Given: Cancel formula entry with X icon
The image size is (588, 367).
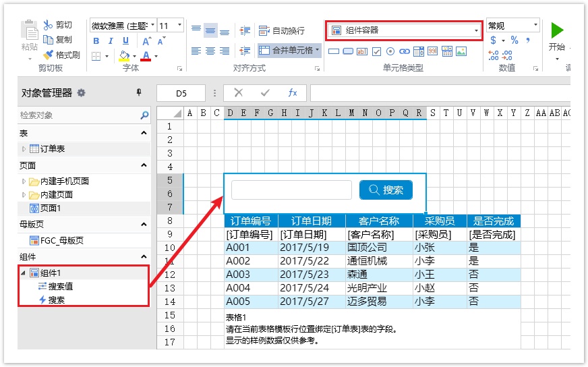Looking at the screenshot, I should [x=239, y=92].
